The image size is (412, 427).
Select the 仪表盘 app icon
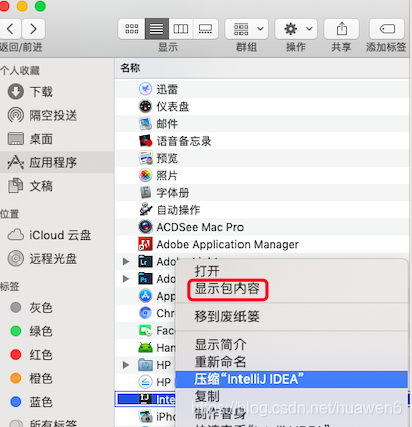point(145,106)
